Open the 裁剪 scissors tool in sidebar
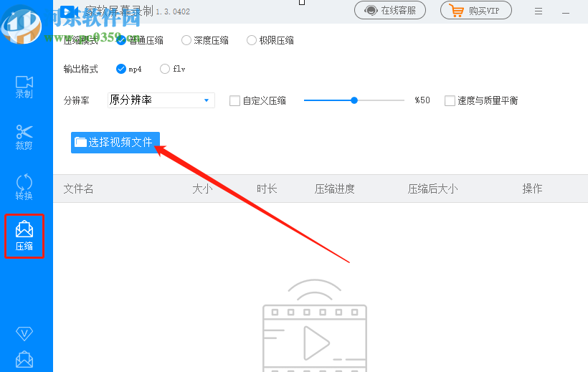This screenshot has width=588, height=372. click(x=24, y=137)
